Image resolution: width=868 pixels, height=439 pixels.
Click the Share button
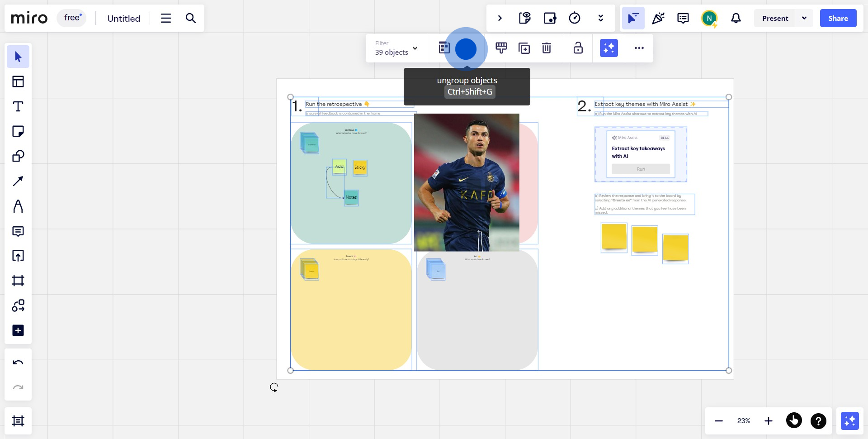pyautogui.click(x=838, y=18)
